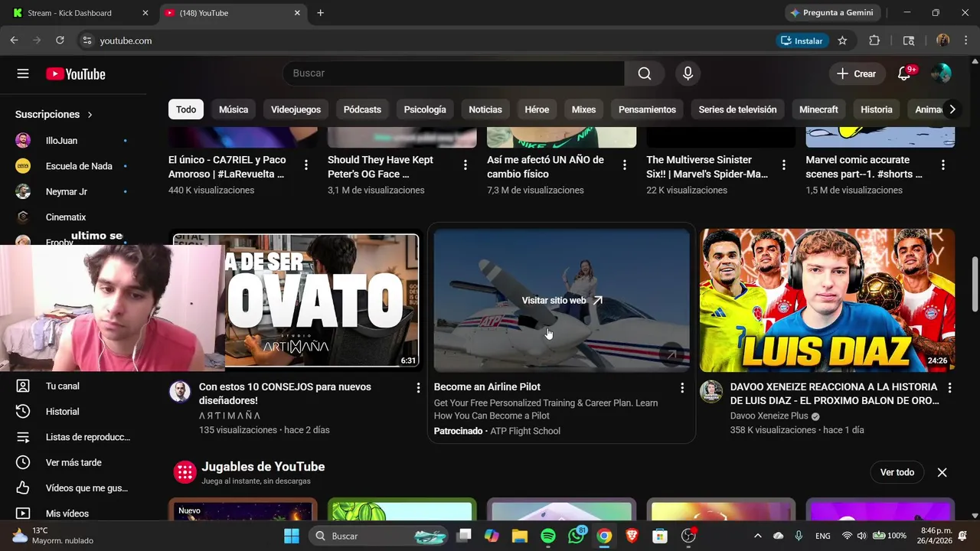
Task: Select the Todo filter chip
Action: pos(186,109)
